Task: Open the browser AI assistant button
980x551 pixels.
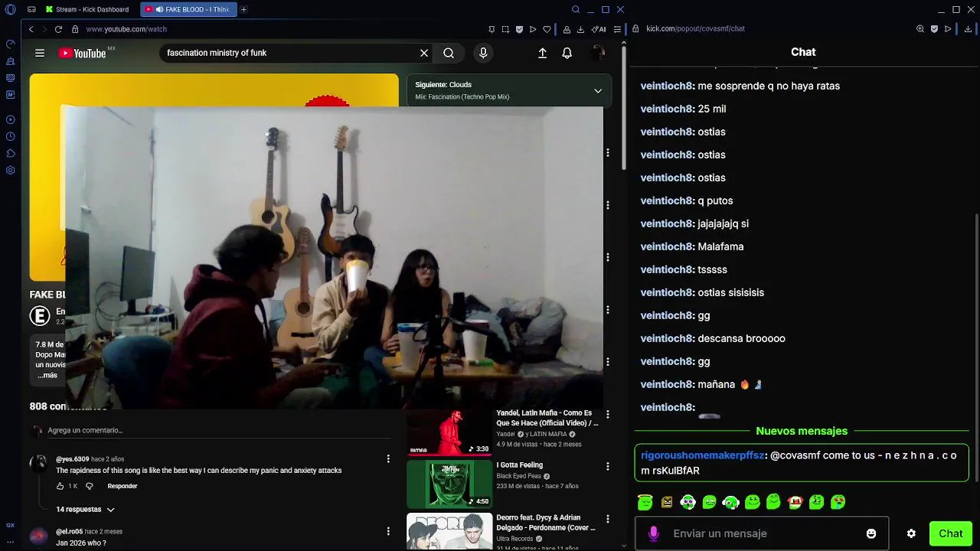Action: click(x=599, y=29)
